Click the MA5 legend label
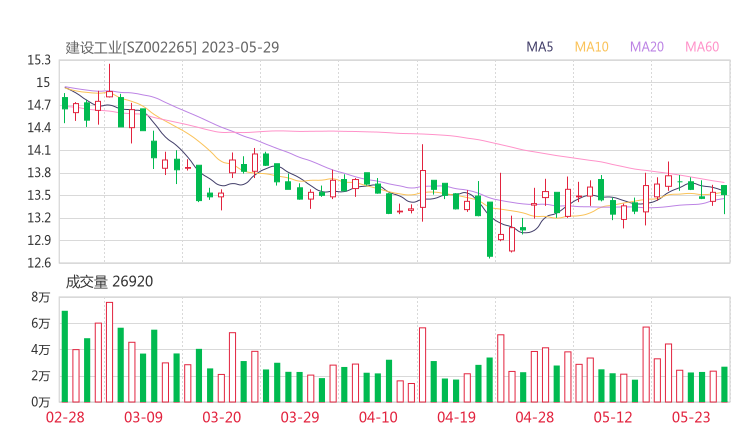 coord(539,47)
